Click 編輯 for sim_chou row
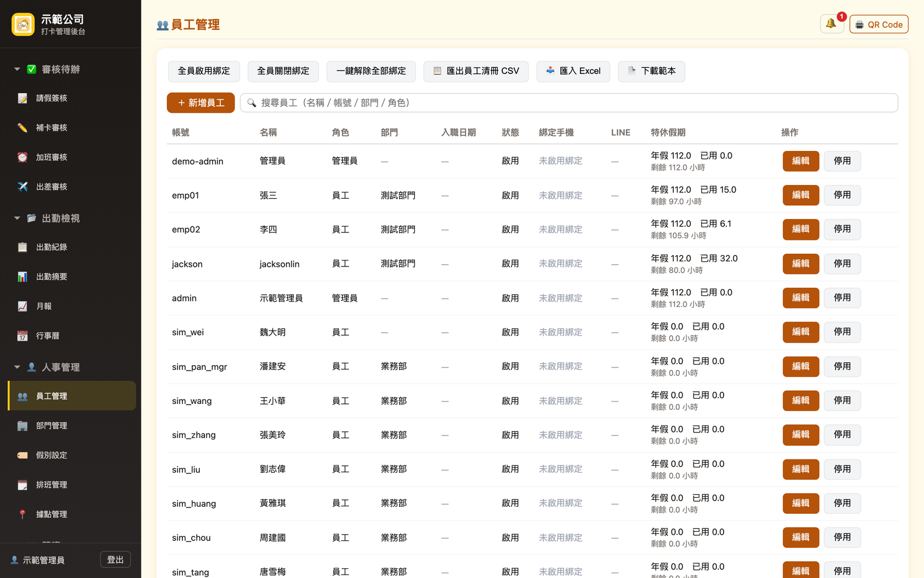 click(801, 538)
